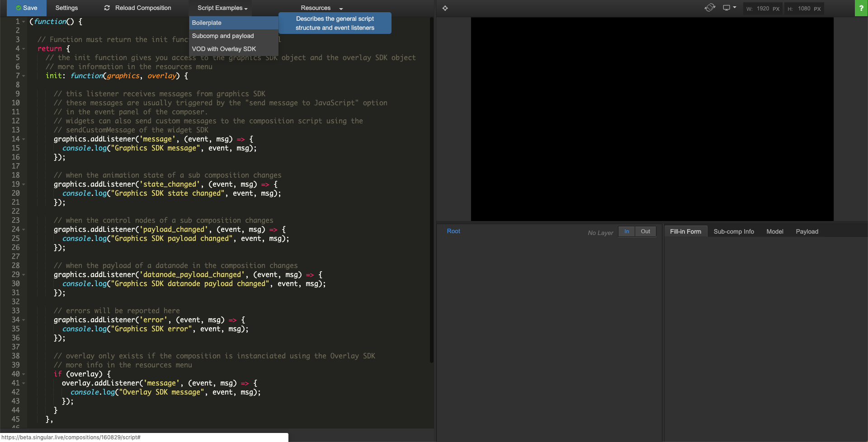Toggle the Out animation state button
Image resolution: width=868 pixels, height=442 pixels.
coord(645,231)
